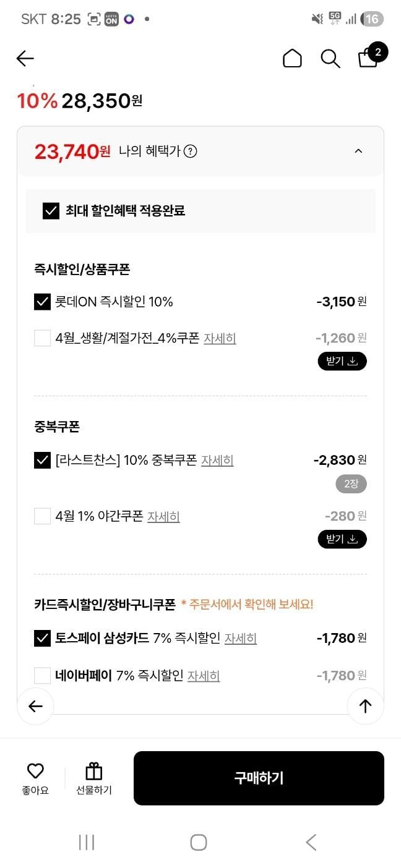
Task: Download the 4% 생활/계절가전 coupon with 받기
Action: tap(342, 361)
